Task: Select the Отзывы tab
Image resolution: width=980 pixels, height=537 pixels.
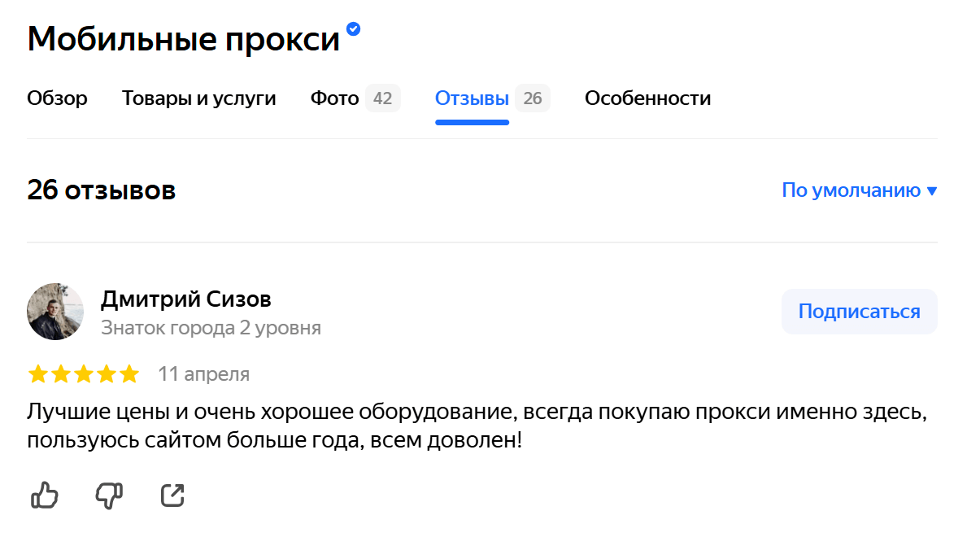Action: pyautogui.click(x=472, y=98)
